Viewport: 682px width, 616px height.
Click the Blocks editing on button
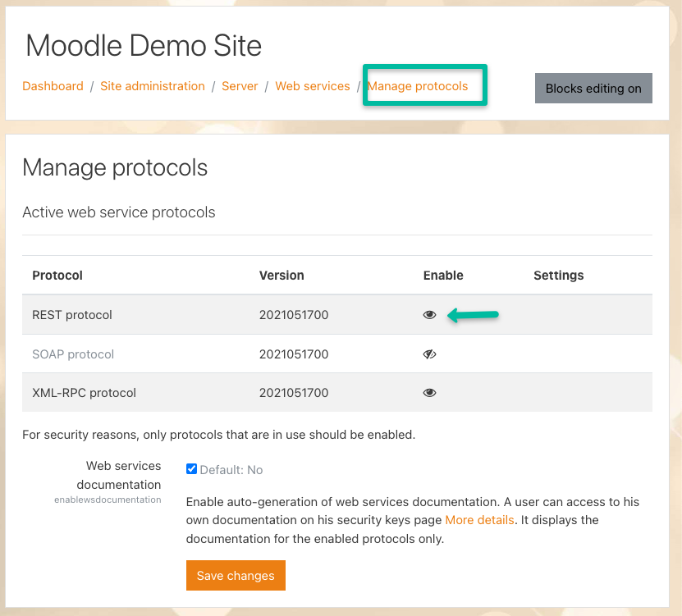pos(593,88)
